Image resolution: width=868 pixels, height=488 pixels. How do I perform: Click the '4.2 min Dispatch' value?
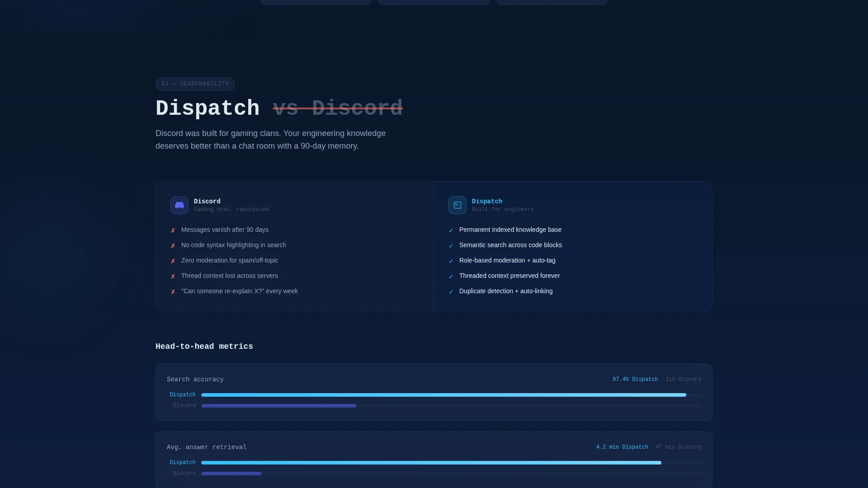(x=622, y=447)
